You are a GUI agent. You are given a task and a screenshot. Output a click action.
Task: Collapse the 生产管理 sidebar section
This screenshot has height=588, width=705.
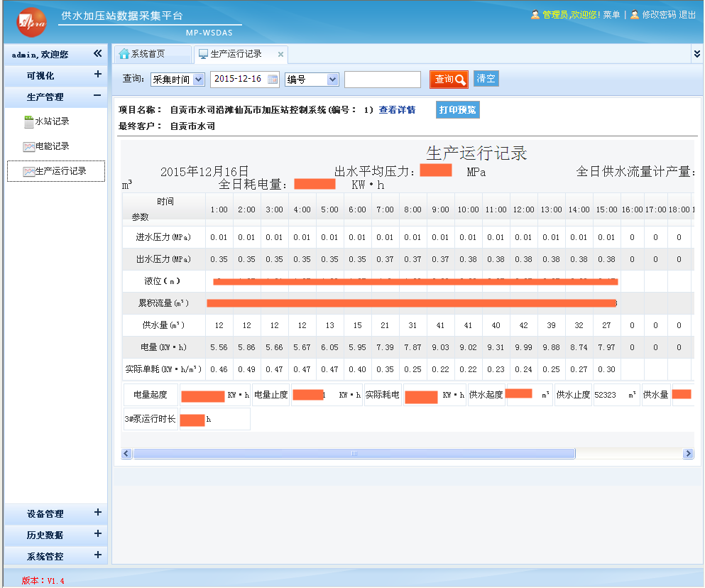coord(97,97)
